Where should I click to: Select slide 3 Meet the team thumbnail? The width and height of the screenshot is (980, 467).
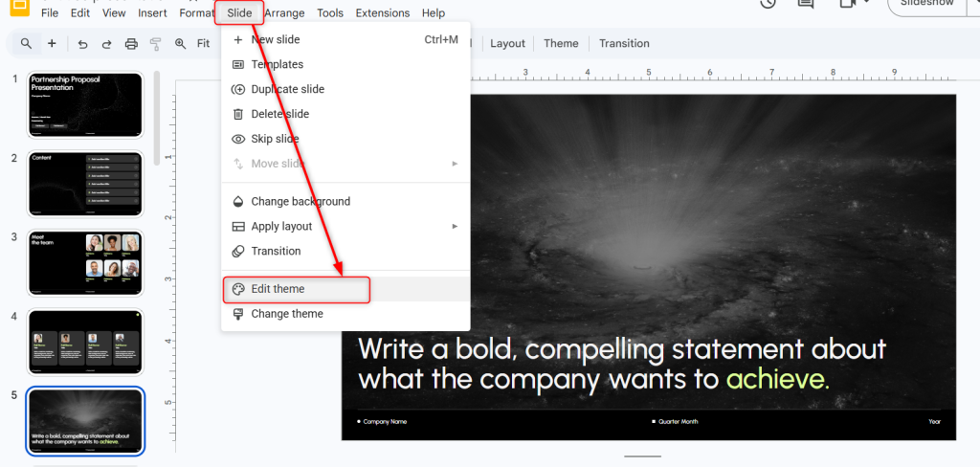tap(85, 262)
